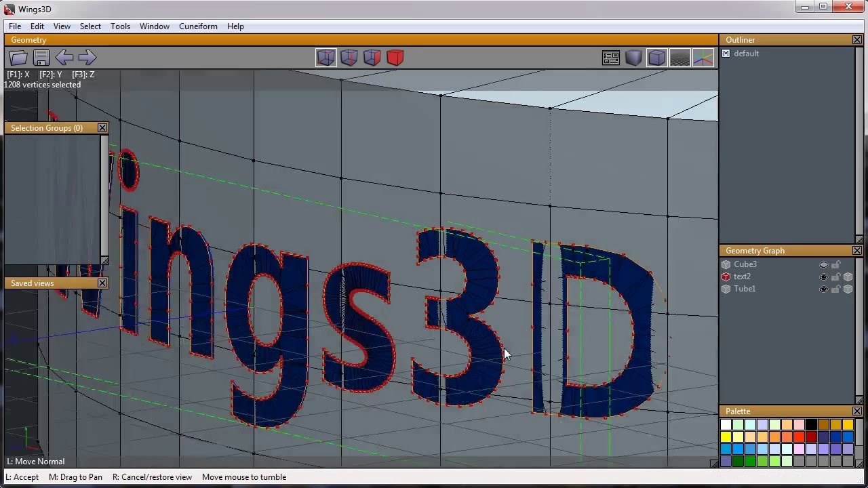
Task: Pick the white palette swatch
Action: 726,425
